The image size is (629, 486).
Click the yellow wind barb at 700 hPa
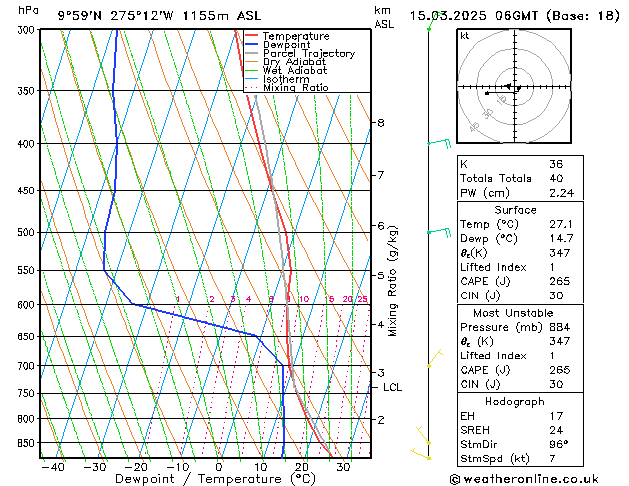[435, 358]
